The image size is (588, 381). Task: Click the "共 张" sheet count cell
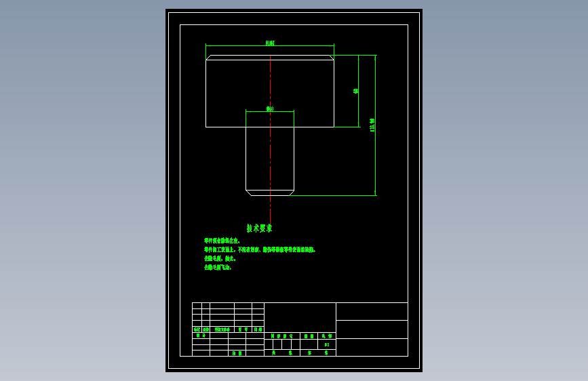(282, 353)
